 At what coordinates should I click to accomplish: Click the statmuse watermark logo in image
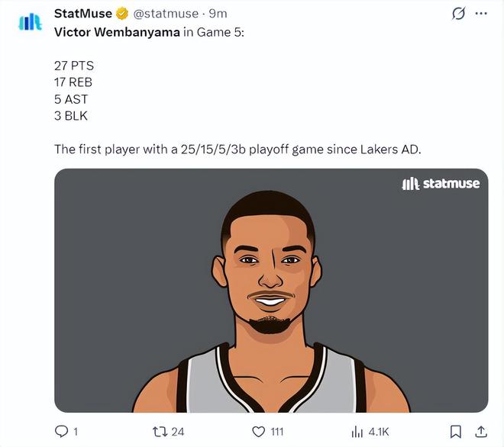click(x=441, y=183)
